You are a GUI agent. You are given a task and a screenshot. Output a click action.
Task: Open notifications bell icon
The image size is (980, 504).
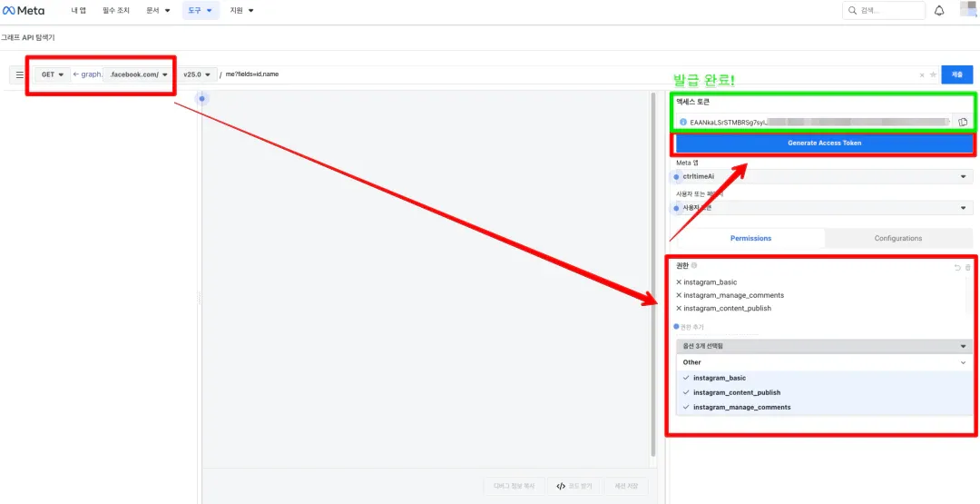click(939, 11)
